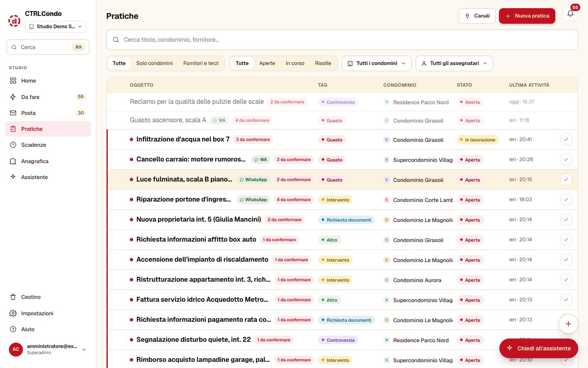The height and width of the screenshot is (368, 588).
Task: Click the Scadenze clock icon
Action: [13, 145]
